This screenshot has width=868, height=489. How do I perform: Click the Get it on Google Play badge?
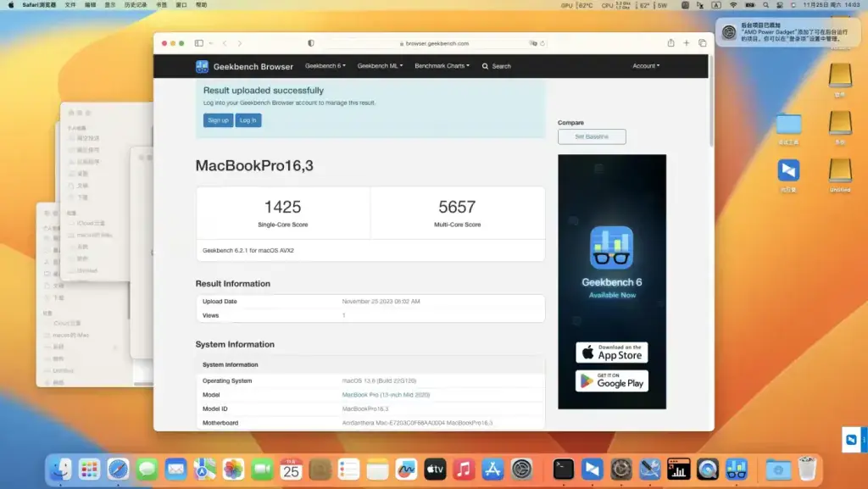[612, 381]
